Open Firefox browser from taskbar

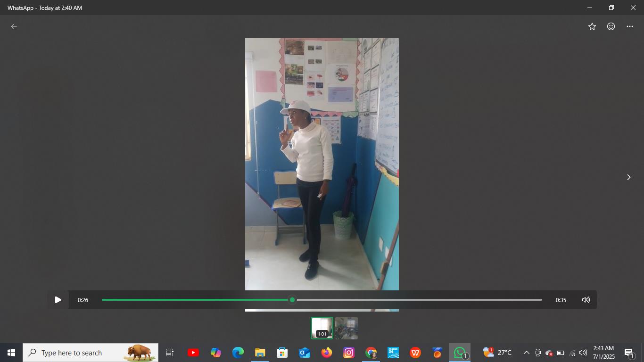click(327, 353)
